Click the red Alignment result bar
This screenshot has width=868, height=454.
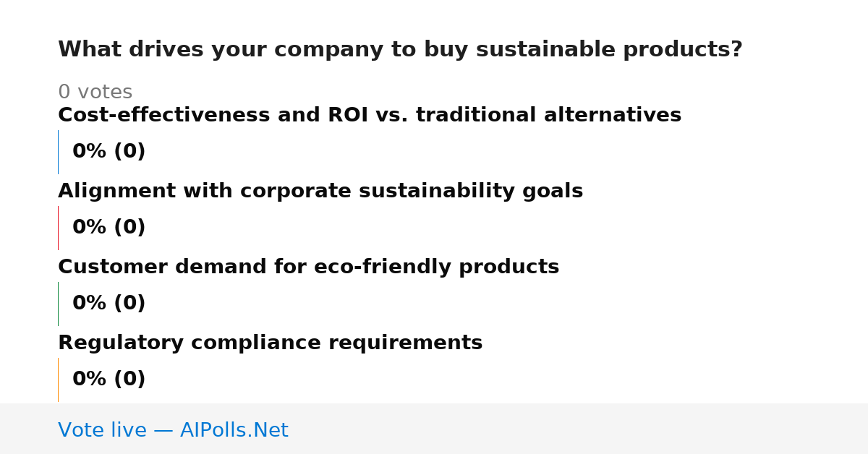point(58,228)
